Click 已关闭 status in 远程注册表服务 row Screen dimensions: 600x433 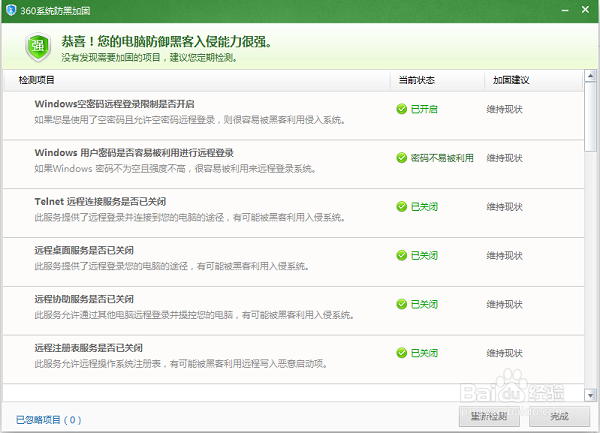(x=424, y=353)
